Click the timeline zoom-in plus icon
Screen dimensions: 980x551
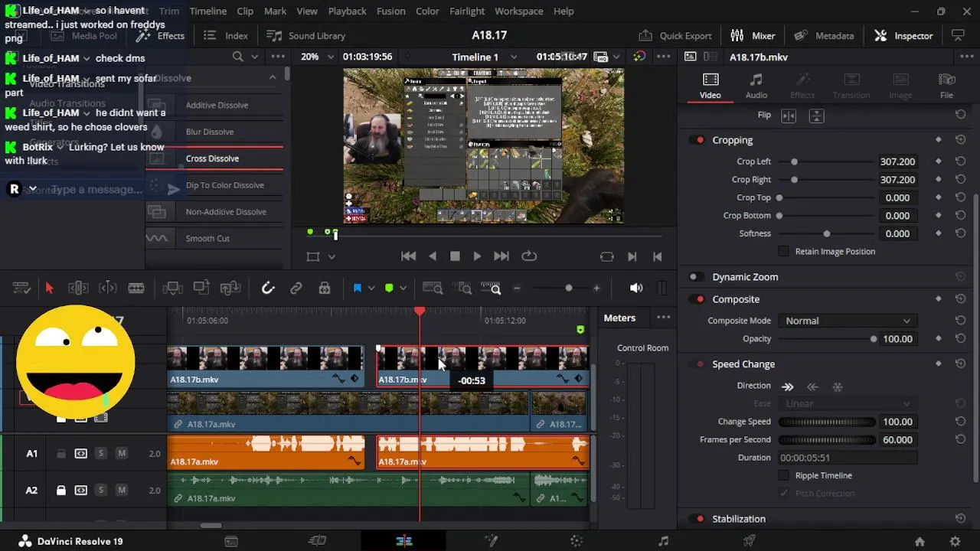pyautogui.click(x=596, y=288)
